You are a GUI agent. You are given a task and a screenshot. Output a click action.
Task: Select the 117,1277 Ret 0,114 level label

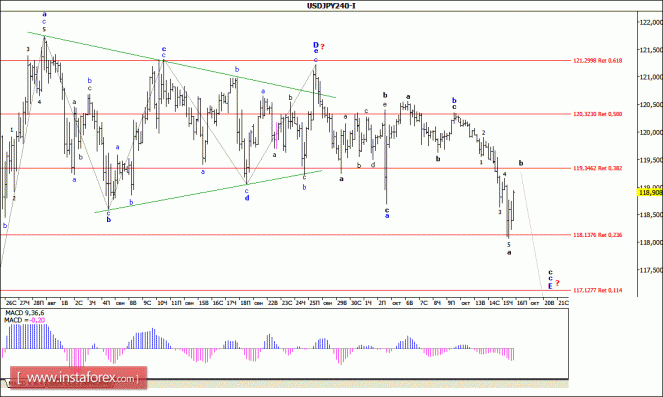point(597,290)
